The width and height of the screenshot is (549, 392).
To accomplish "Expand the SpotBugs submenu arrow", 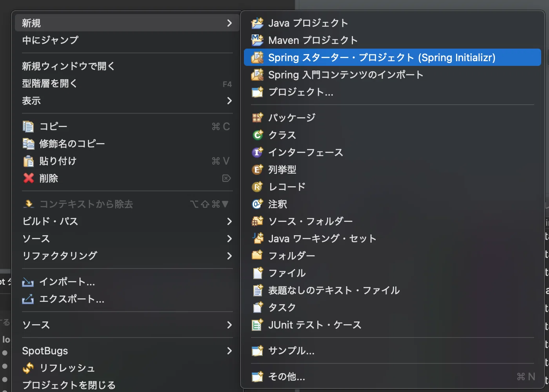I will click(229, 351).
